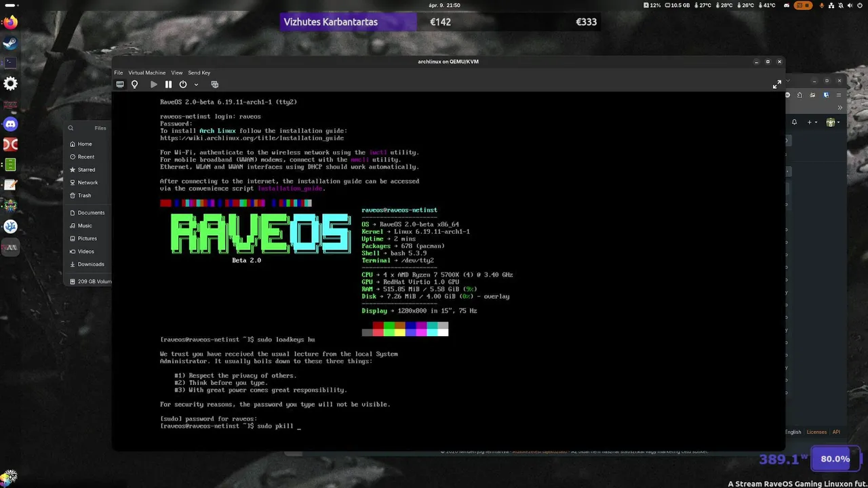
Task: Click into the VM terminal console area
Action: [448, 271]
